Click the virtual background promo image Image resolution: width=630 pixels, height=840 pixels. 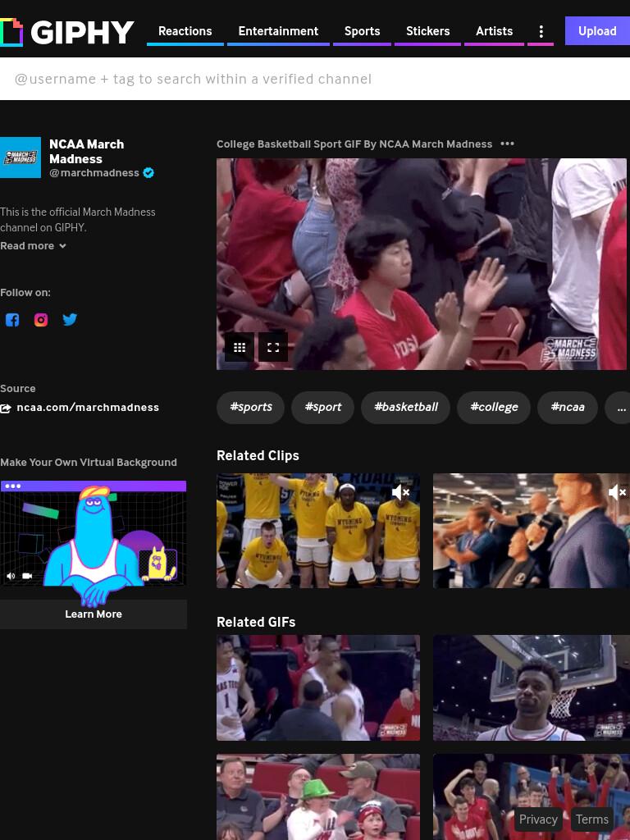[94, 540]
